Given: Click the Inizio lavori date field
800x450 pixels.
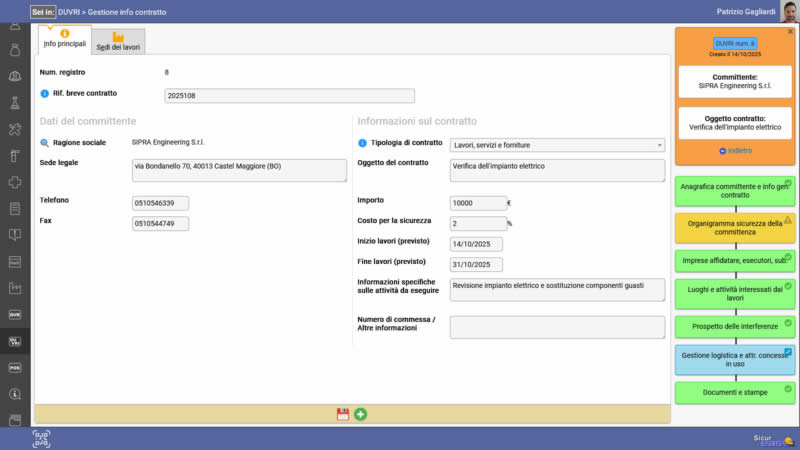Looking at the screenshot, I should [476, 244].
